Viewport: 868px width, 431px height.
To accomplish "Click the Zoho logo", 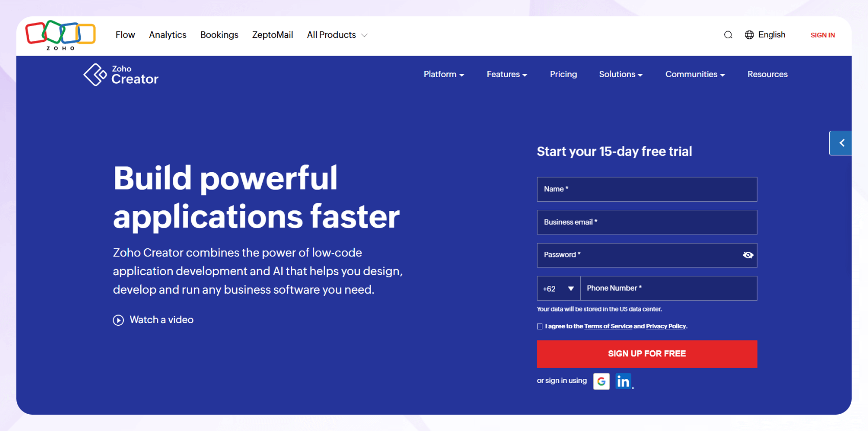I will click(x=60, y=35).
